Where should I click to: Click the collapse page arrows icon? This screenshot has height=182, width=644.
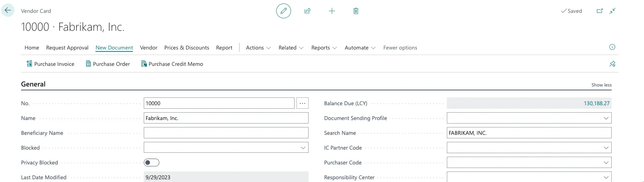[612, 11]
